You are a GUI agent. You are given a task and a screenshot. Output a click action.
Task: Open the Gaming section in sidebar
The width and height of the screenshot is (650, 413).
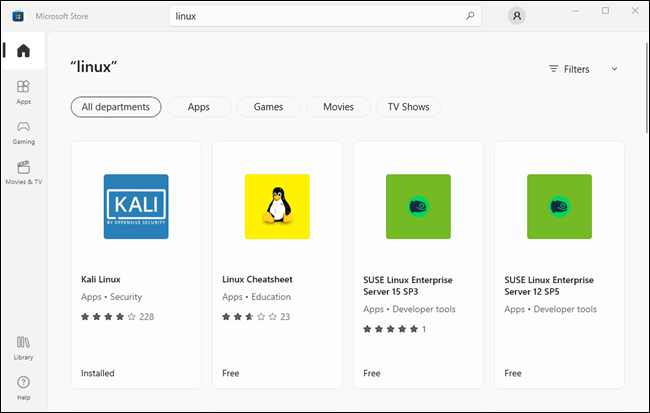[23, 133]
